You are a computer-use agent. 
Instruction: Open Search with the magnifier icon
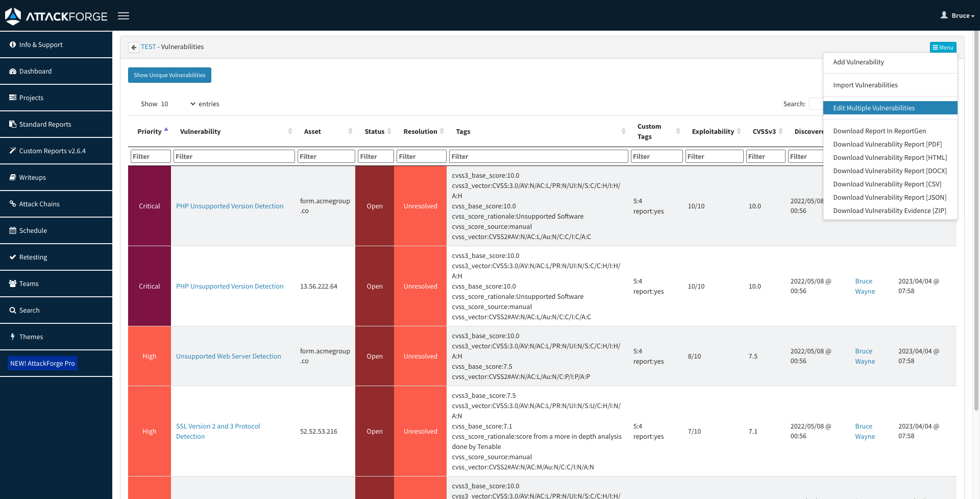point(13,310)
